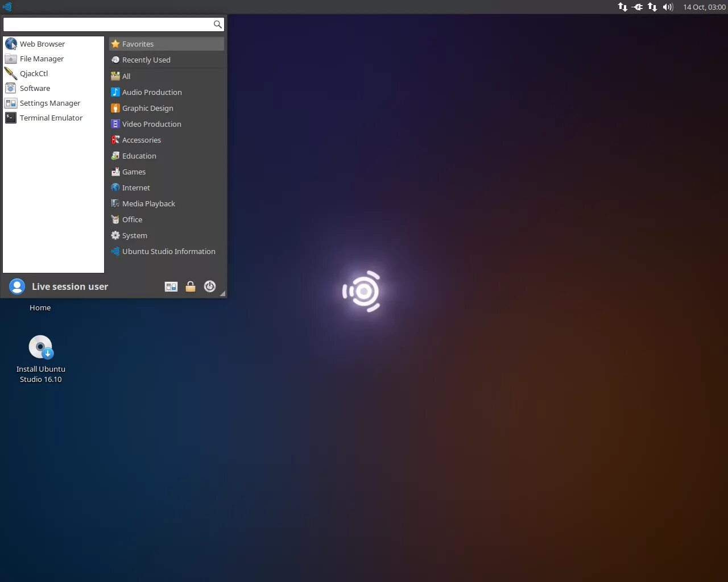728x582 pixels.
Task: Open Install Ubuntu Studio 16.10 desktop icon
Action: click(40, 347)
